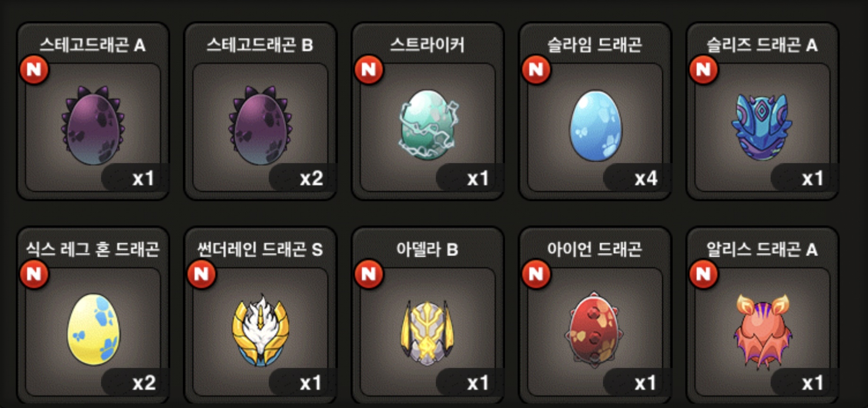The width and height of the screenshot is (868, 408).
Task: Open the 썬더레인 드래곤 S title label
Action: coord(260,249)
